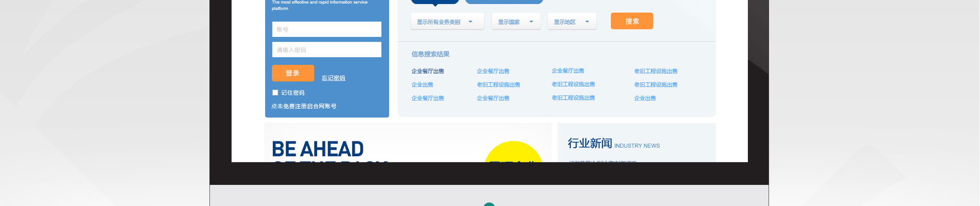Focus the 请输入密码 password field
Viewport: 980px width, 206px height.
(x=327, y=50)
